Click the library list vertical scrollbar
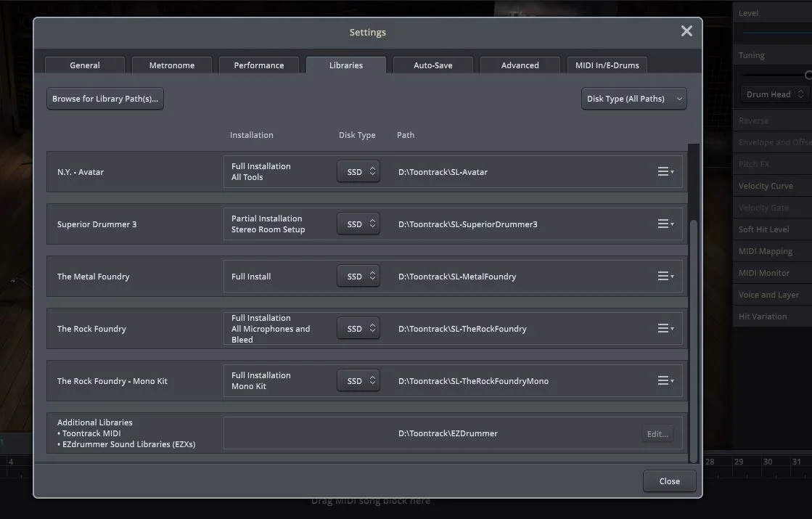 point(694,342)
